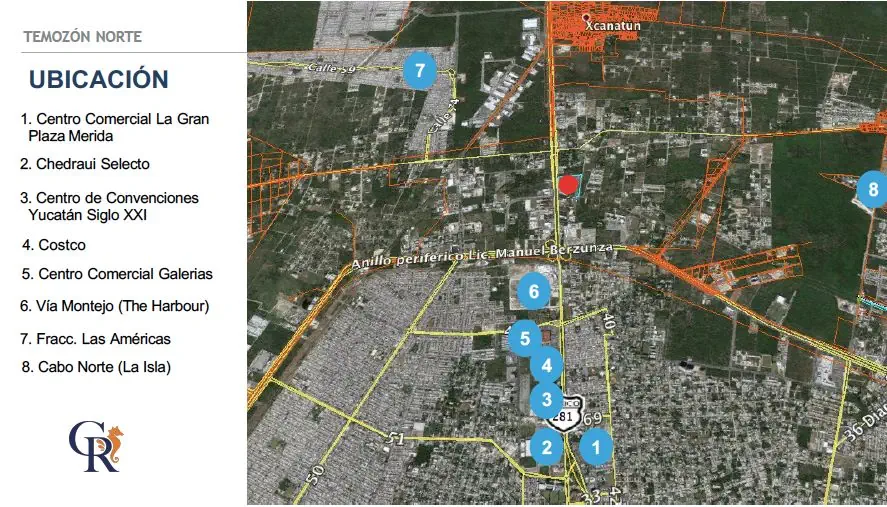
Task: Click map marker number 3
Action: point(546,399)
